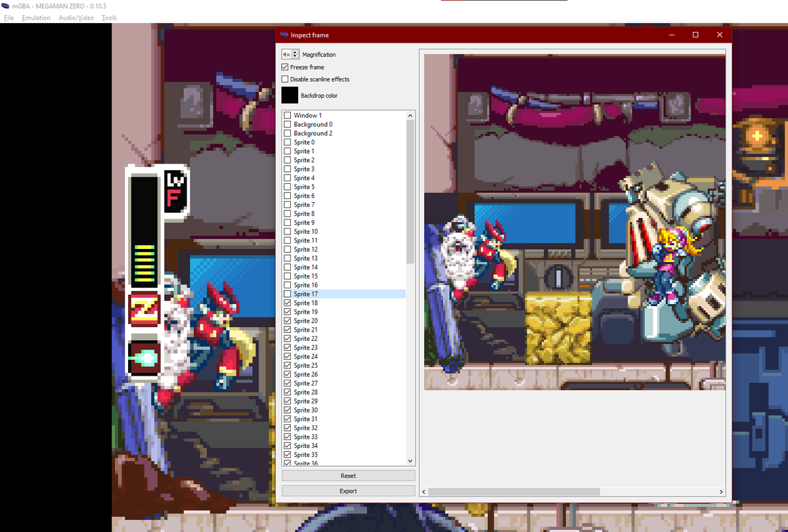Select the Sprite 31 list row
788x532 pixels.
point(344,419)
